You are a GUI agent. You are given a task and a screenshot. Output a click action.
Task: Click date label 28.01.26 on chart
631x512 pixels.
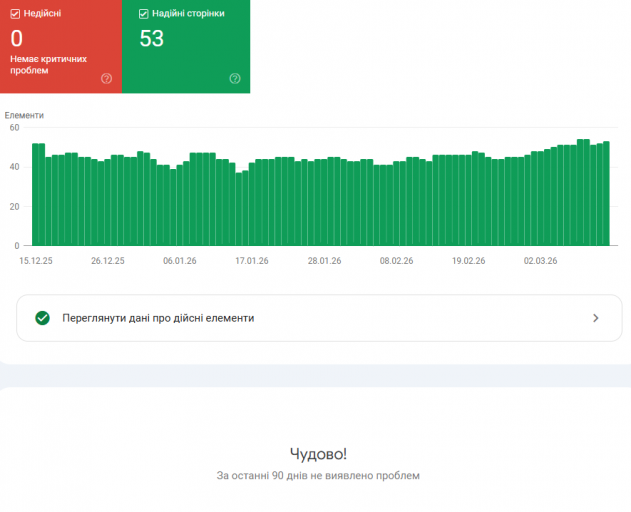324,261
